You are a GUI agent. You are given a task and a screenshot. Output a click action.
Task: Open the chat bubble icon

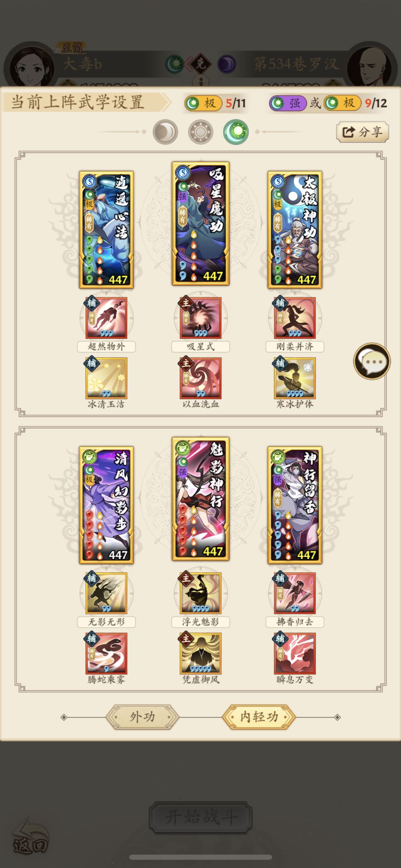tap(372, 361)
